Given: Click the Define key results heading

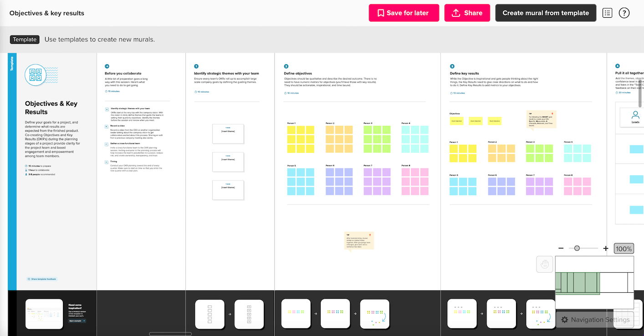Looking at the screenshot, I should point(465,73).
